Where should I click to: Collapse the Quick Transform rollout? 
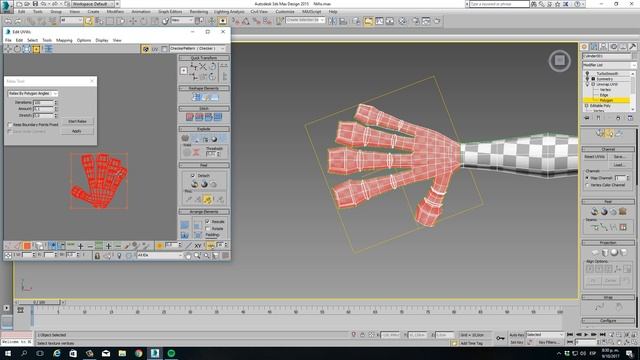point(204,58)
